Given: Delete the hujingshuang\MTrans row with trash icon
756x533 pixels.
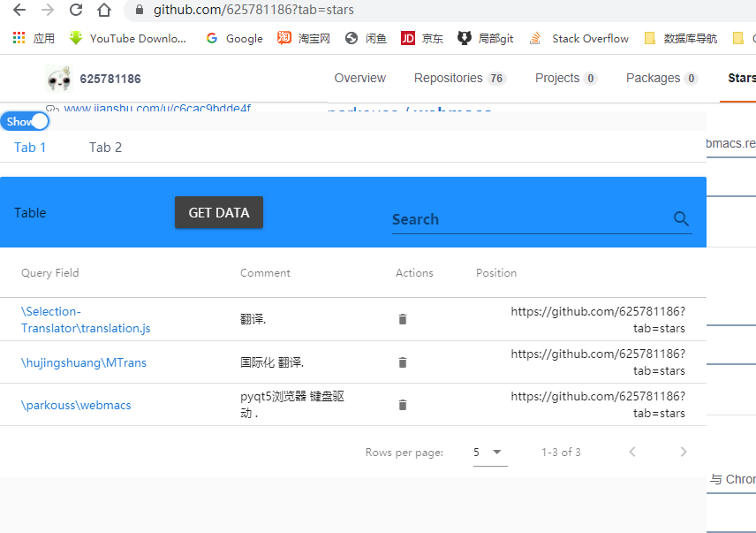Looking at the screenshot, I should coord(403,362).
